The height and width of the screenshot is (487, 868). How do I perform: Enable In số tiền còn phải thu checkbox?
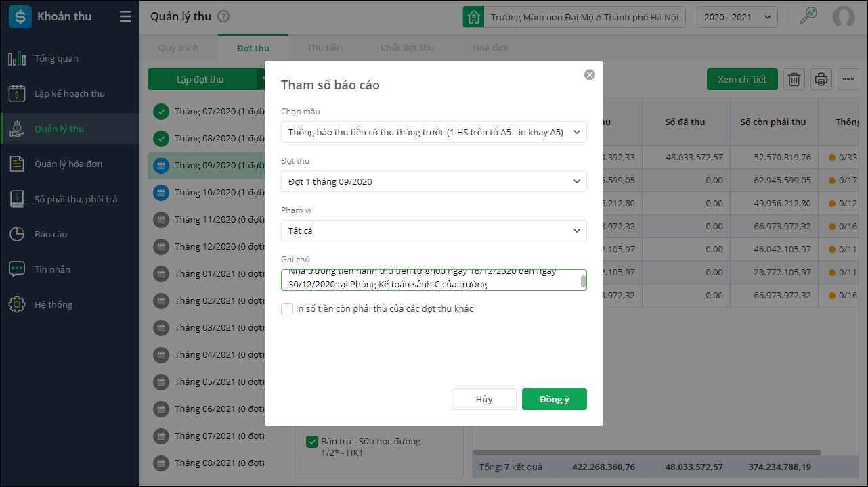tap(287, 309)
